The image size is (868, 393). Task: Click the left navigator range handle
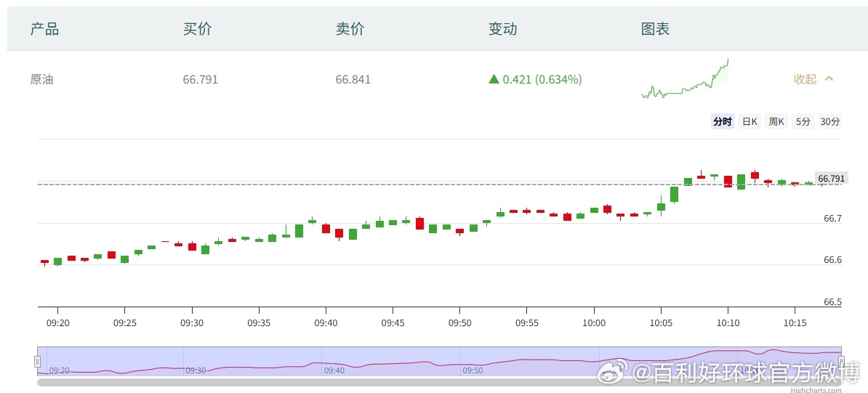(x=37, y=362)
